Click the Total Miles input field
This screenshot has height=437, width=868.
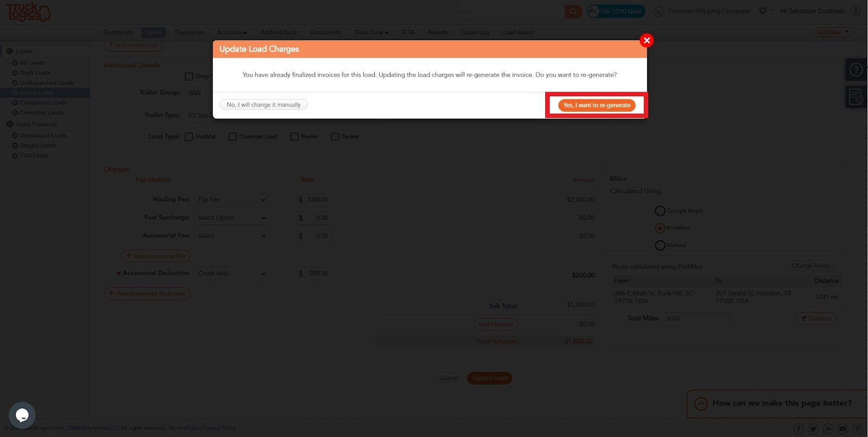pyautogui.click(x=697, y=319)
